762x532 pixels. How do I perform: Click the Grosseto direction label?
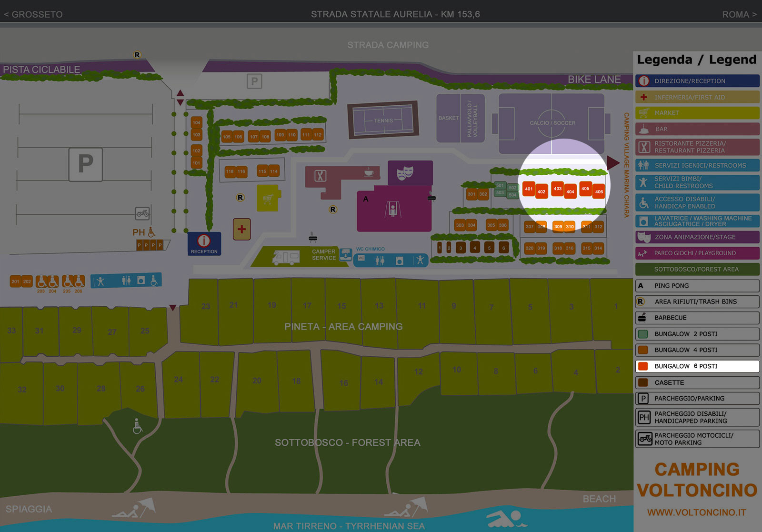pos(33,14)
